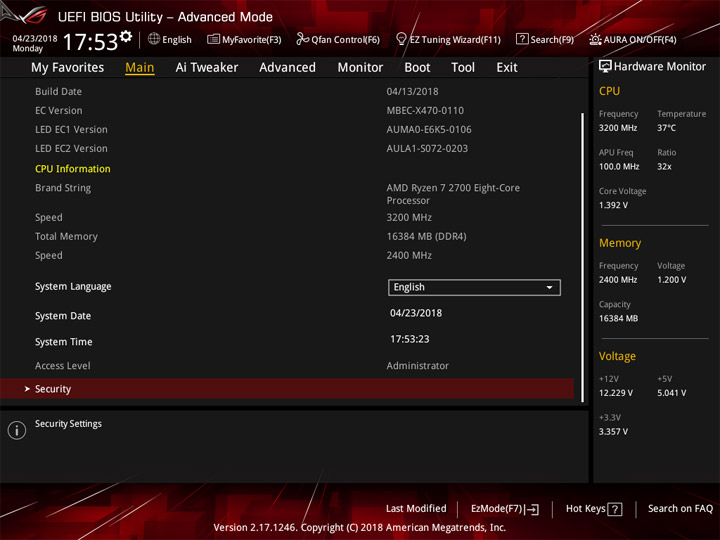Click the English language label in toolbar
Screen dimensions: 720x540
[177, 40]
